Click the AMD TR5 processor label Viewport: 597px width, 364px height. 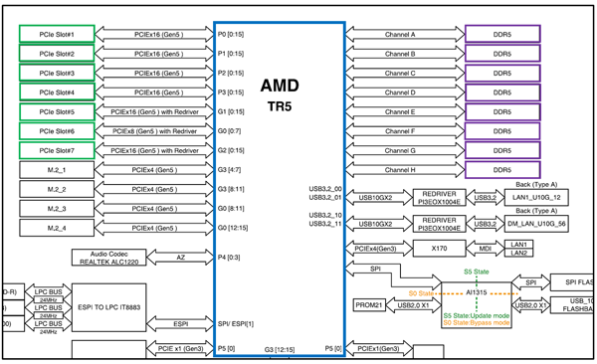click(x=280, y=95)
